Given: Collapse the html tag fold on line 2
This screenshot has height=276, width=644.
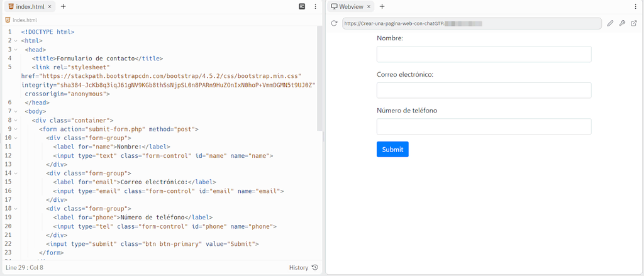Looking at the screenshot, I should (15, 40).
